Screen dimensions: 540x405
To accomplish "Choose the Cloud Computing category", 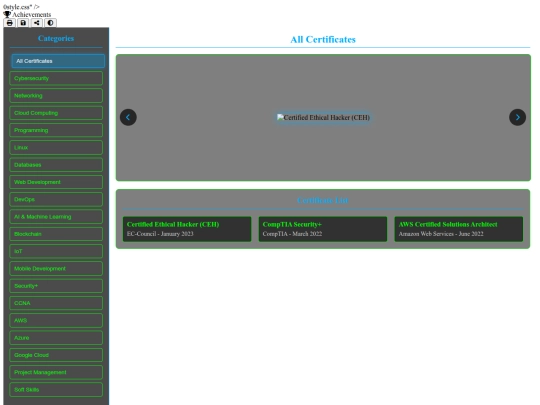I will pyautogui.click(x=56, y=113).
